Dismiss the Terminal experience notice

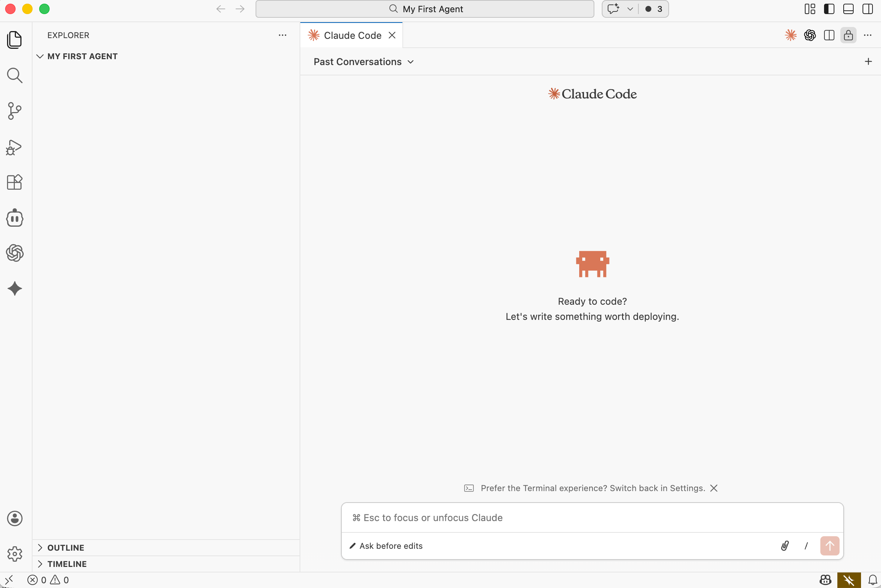point(714,488)
